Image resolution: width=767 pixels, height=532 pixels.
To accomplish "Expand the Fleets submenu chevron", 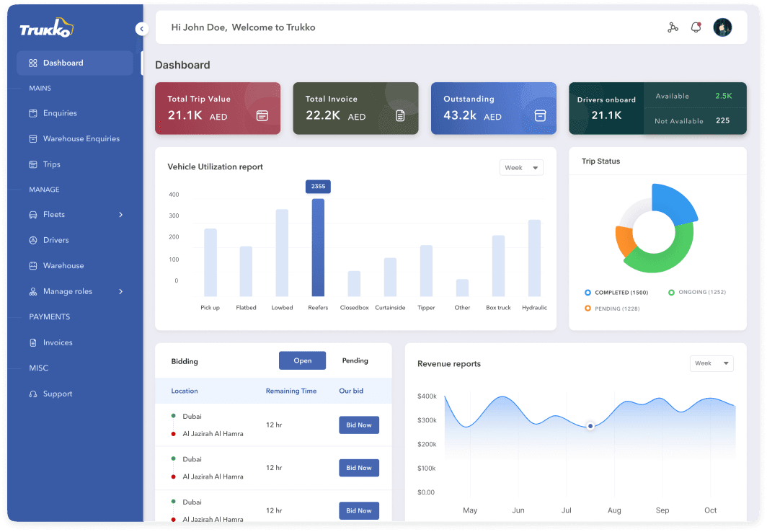I will point(121,215).
